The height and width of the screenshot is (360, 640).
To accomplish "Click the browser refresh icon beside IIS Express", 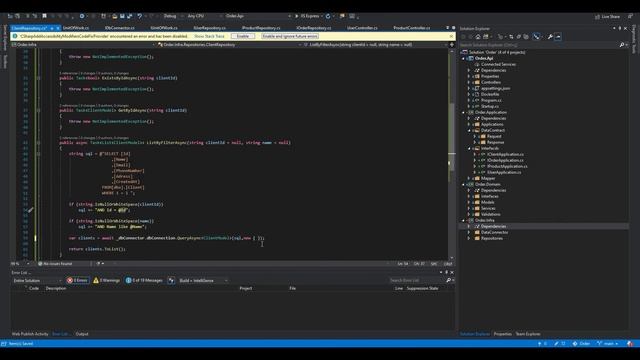I will [328, 16].
